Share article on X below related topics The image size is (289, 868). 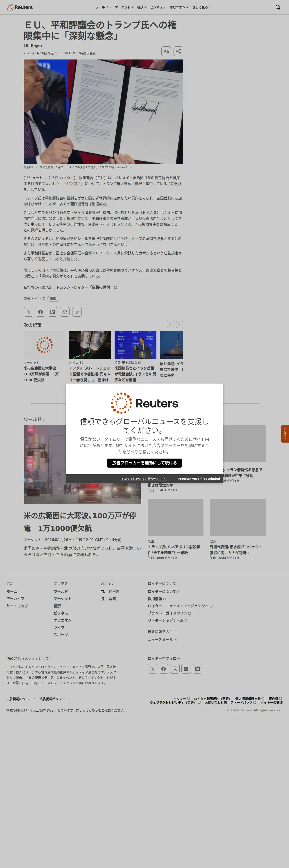click(28, 312)
